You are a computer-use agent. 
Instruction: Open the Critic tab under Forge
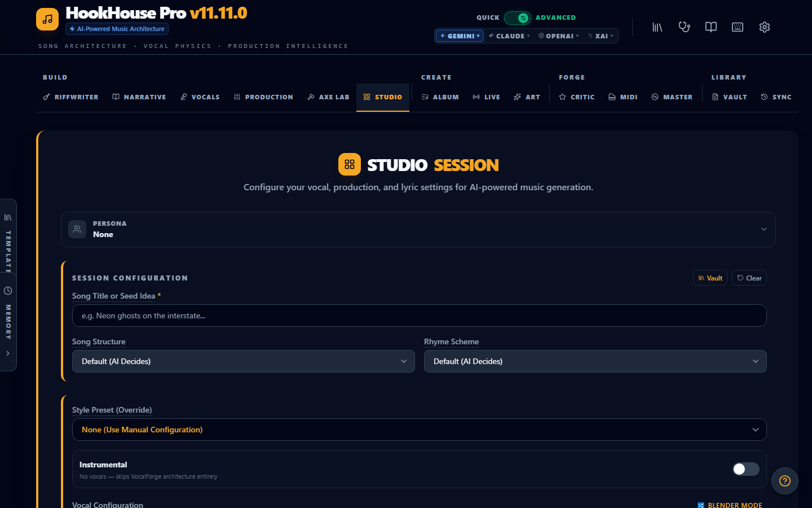(576, 97)
